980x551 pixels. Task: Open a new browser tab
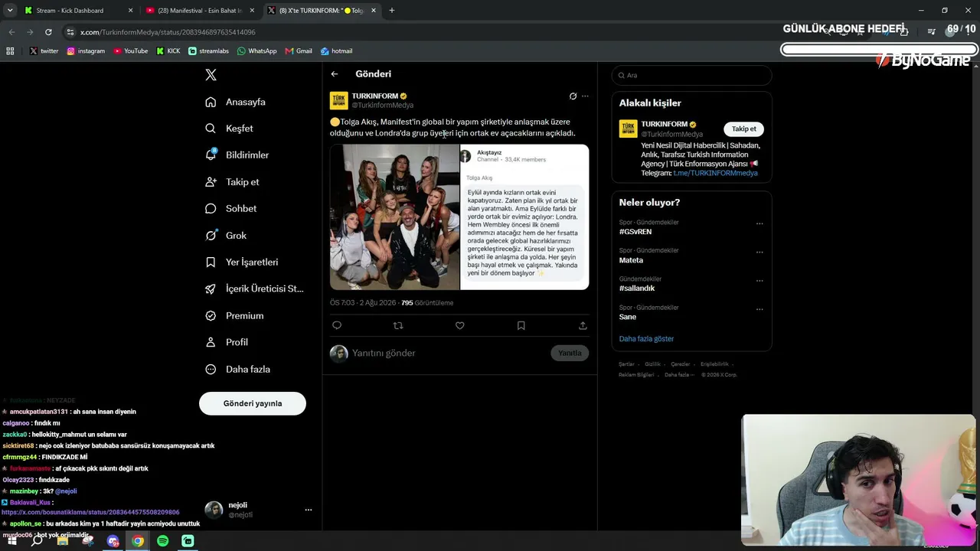pos(392,11)
